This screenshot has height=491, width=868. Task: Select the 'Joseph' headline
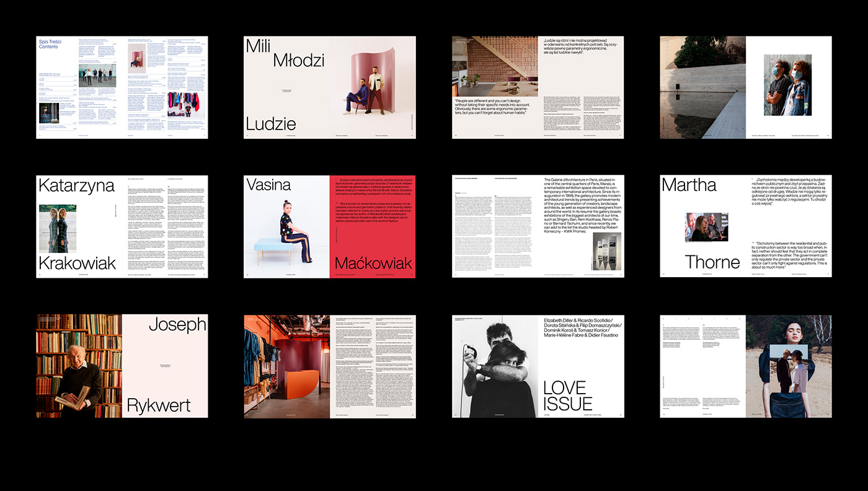177,325
